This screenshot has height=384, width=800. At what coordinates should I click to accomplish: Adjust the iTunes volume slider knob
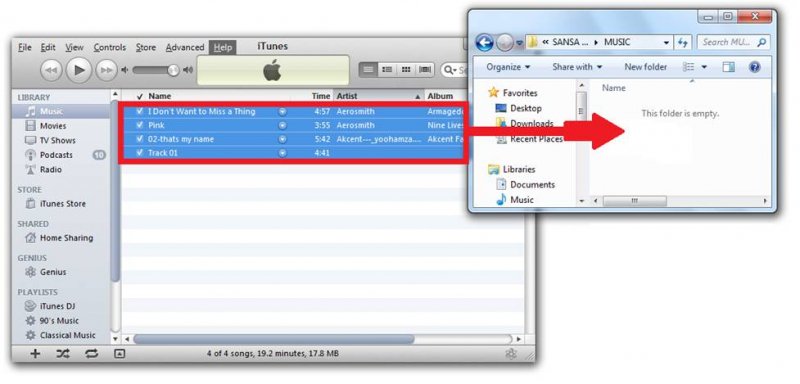tap(173, 70)
